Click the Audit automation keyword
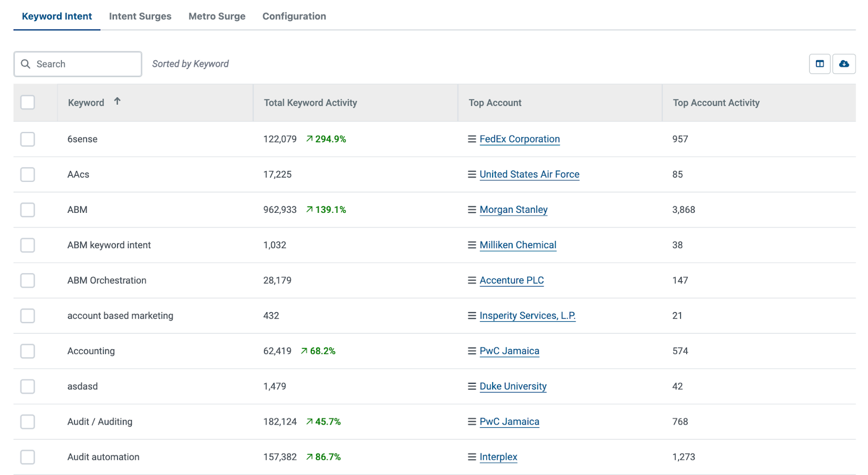This screenshot has width=868, height=475. point(103,457)
